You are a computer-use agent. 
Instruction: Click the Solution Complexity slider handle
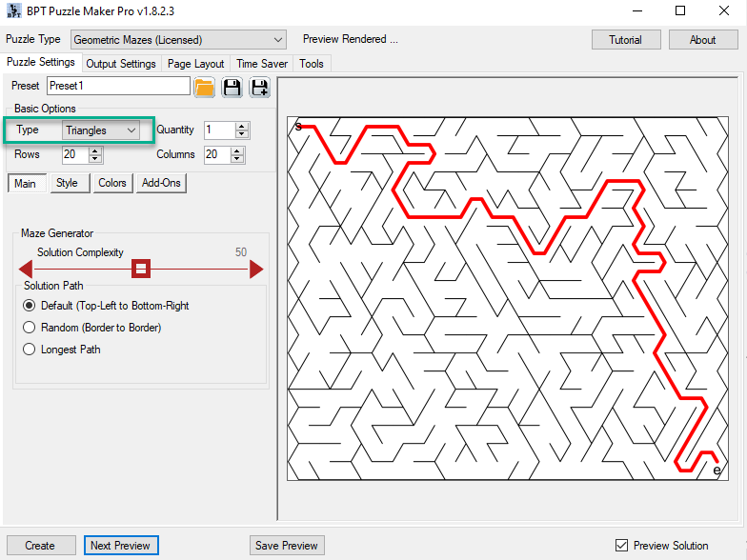pyautogui.click(x=141, y=270)
